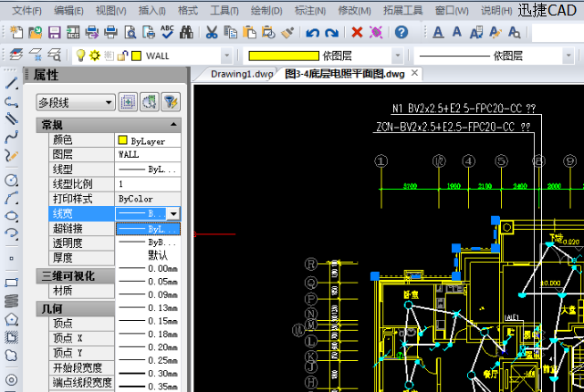The height and width of the screenshot is (392, 584).
Task: Click the 三维可视化 section header
Action: click(76, 276)
